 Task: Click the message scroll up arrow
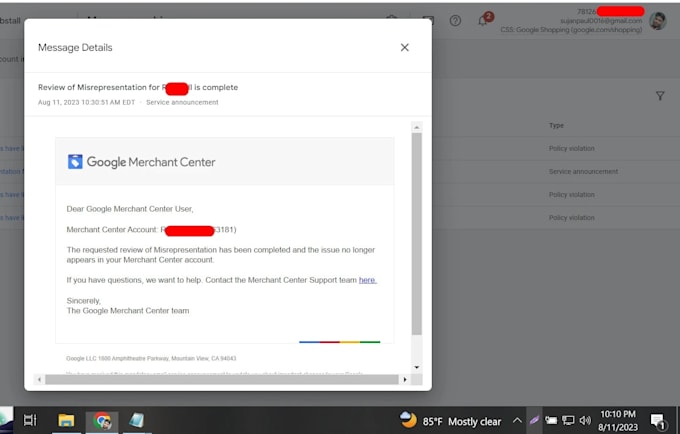coord(416,127)
